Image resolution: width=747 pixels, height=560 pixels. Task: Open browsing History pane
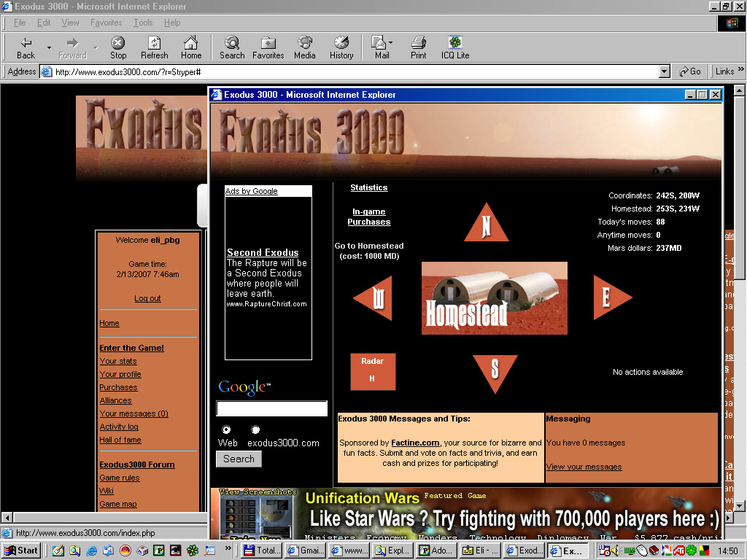[341, 47]
